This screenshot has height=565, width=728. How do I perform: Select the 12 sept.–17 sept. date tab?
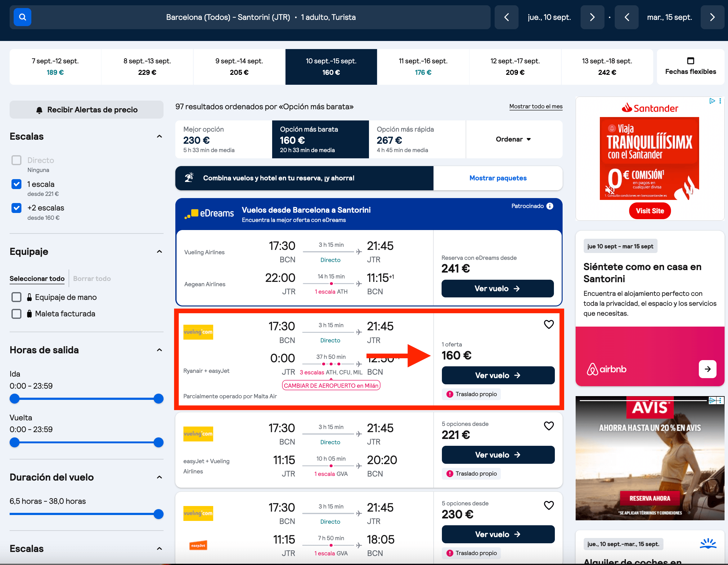515,67
